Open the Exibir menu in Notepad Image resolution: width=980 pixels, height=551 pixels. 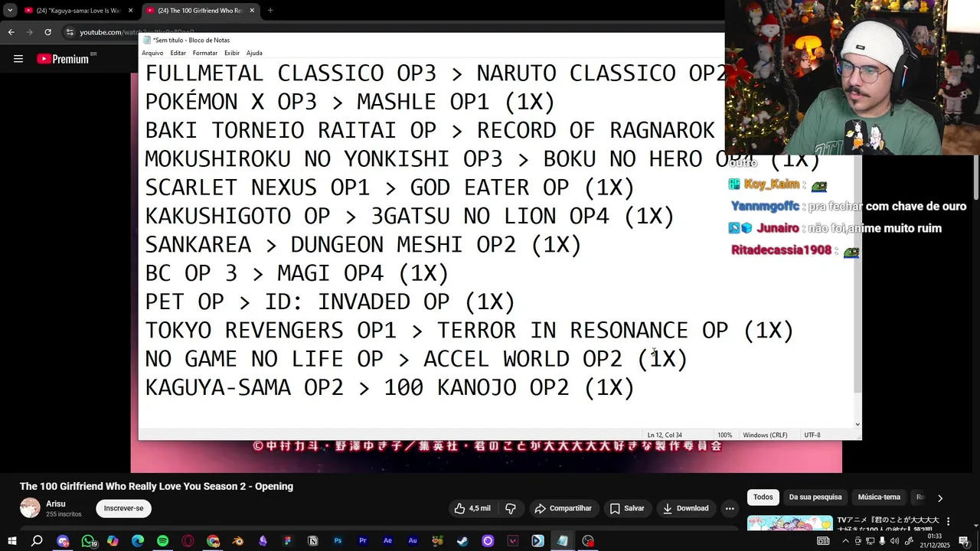click(x=232, y=53)
